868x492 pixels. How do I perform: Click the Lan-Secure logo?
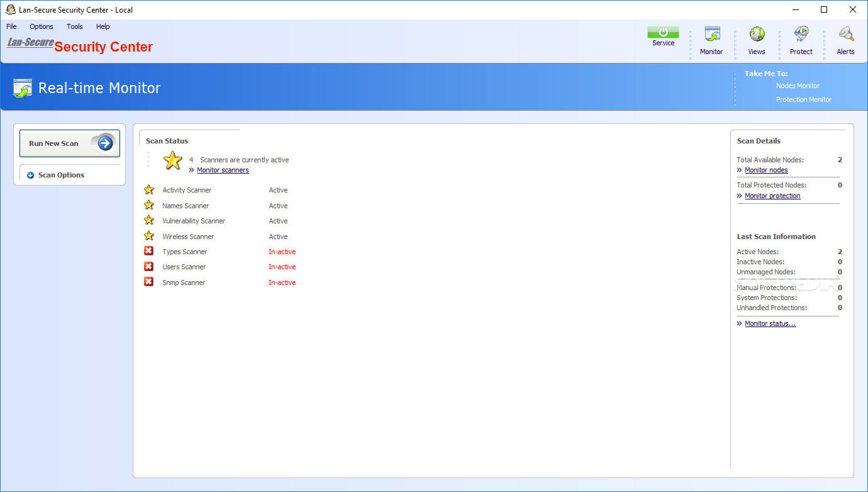click(30, 43)
